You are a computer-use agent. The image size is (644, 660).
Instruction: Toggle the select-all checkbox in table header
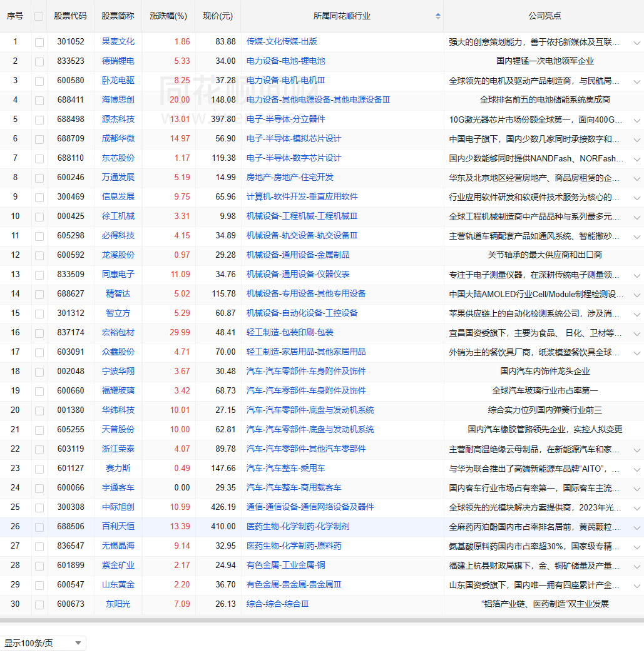point(39,16)
